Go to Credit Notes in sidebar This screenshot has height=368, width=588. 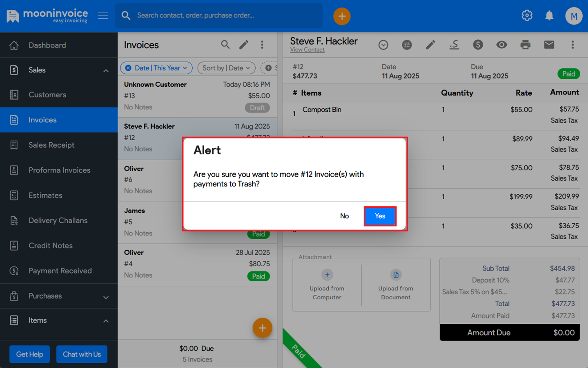(x=50, y=246)
